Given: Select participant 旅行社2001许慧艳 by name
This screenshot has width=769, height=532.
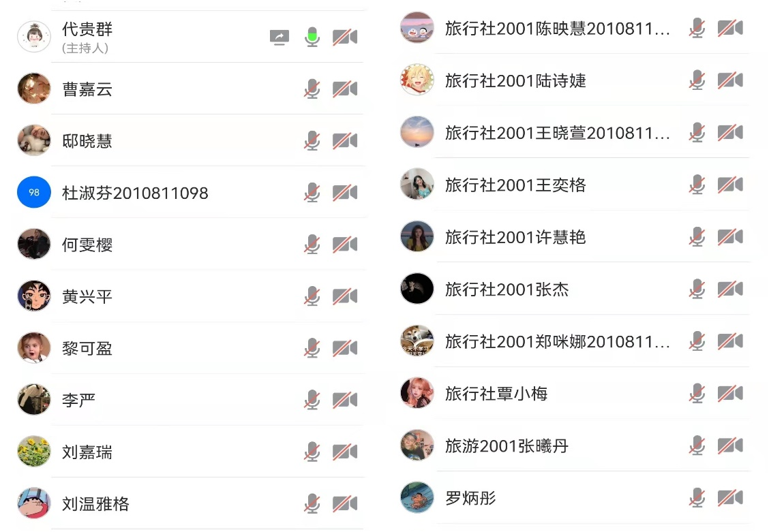Looking at the screenshot, I should pos(515,237).
